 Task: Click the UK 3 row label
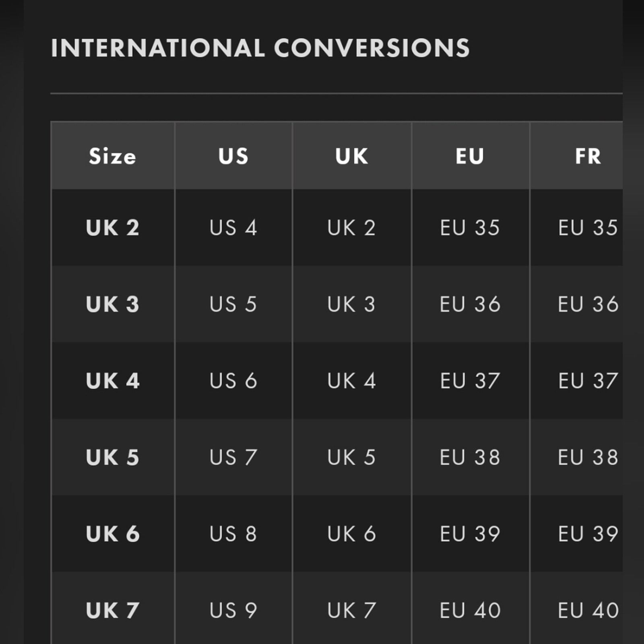coord(113,304)
